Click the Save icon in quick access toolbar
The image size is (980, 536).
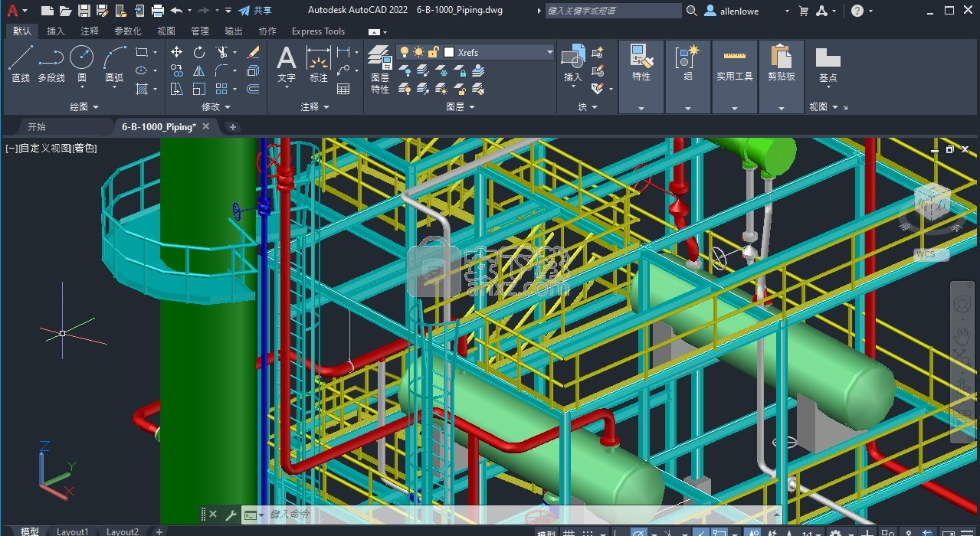pos(84,11)
